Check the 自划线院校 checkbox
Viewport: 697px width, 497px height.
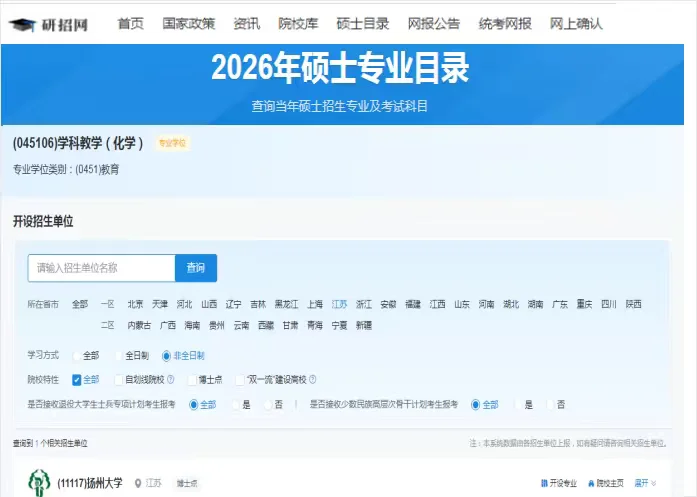click(118, 380)
